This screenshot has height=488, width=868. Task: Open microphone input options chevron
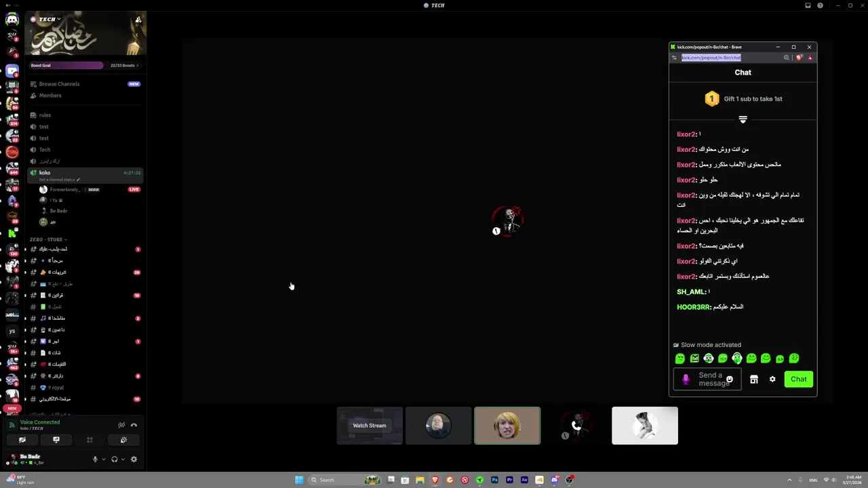pos(104,459)
